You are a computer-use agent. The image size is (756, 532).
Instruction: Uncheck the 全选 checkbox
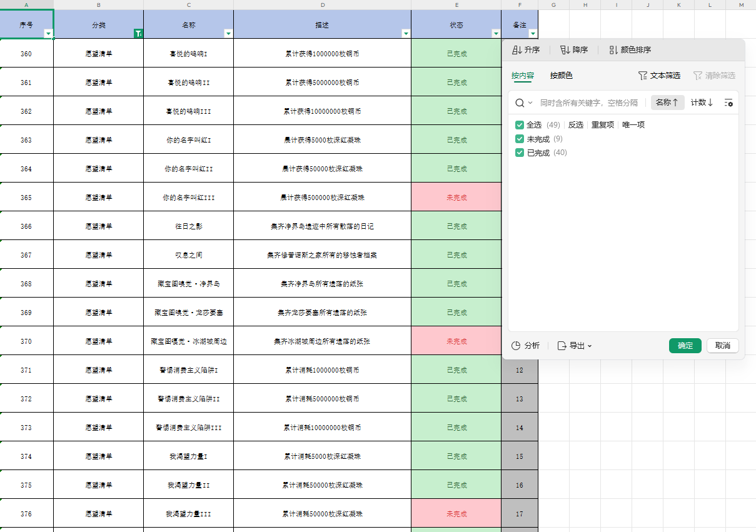click(x=520, y=125)
